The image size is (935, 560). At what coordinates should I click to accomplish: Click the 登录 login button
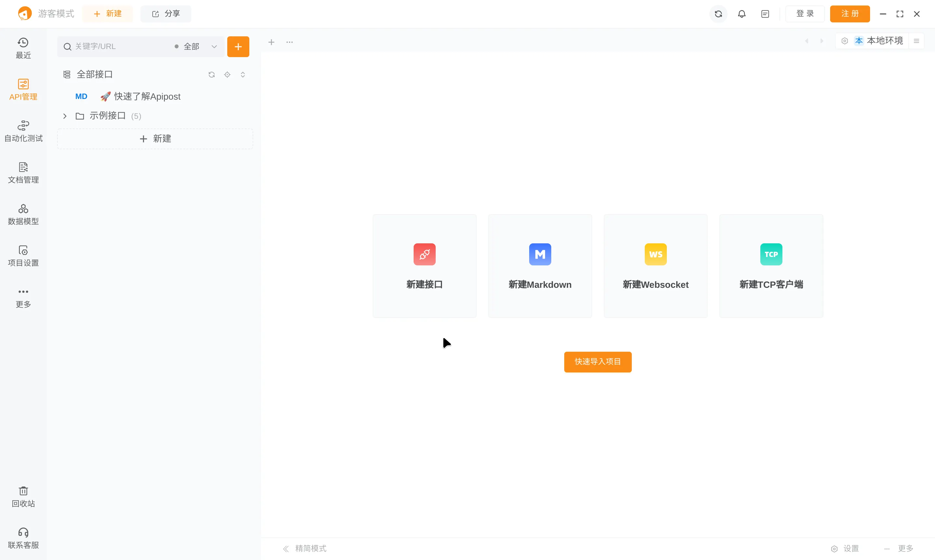pyautogui.click(x=805, y=14)
